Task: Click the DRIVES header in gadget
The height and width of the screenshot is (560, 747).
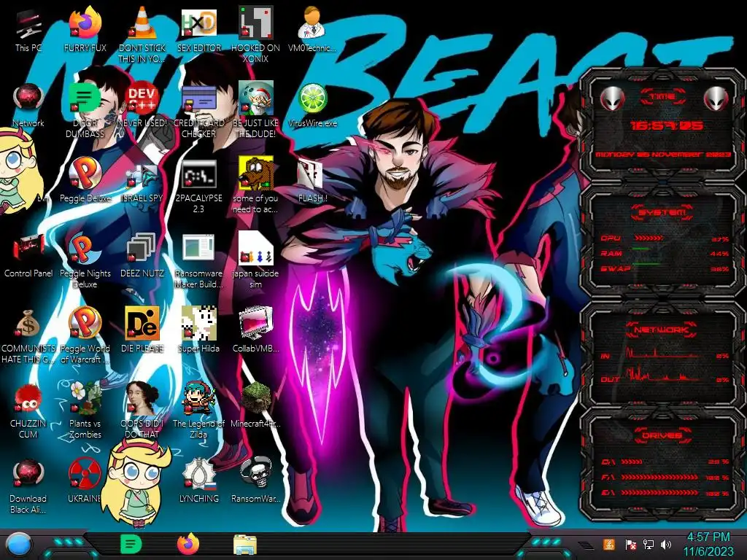Action: (662, 435)
